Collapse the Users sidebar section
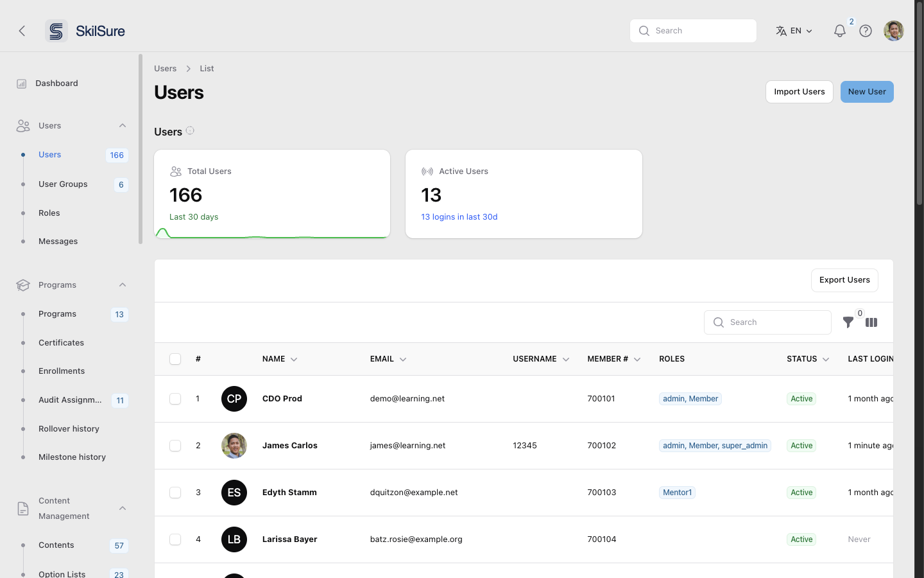The image size is (924, 578). point(123,126)
